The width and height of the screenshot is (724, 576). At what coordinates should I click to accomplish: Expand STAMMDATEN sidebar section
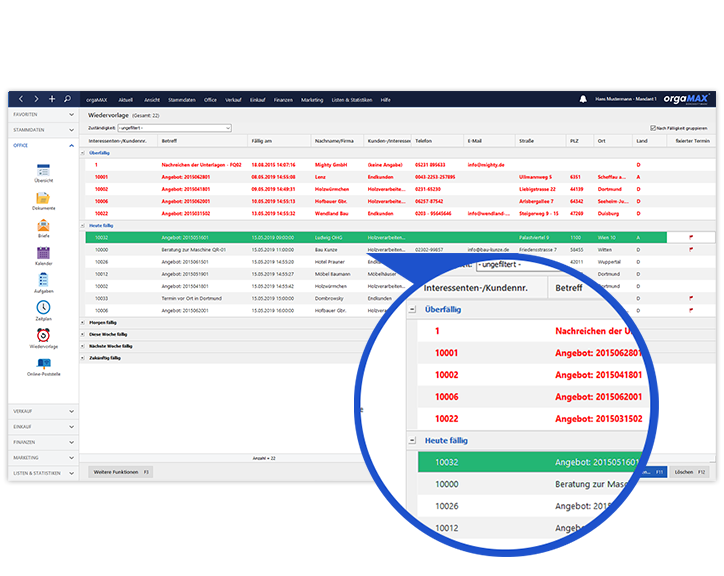pyautogui.click(x=43, y=130)
